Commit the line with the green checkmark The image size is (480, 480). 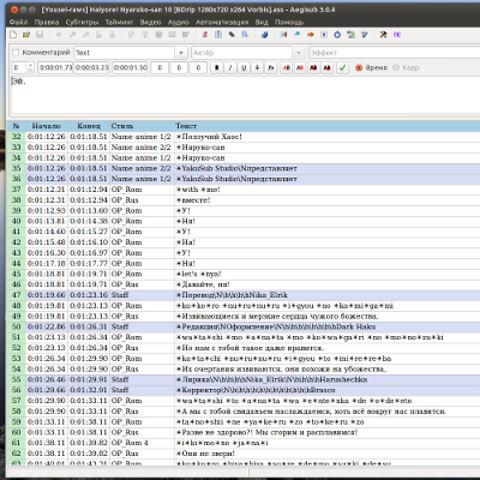pyautogui.click(x=342, y=68)
